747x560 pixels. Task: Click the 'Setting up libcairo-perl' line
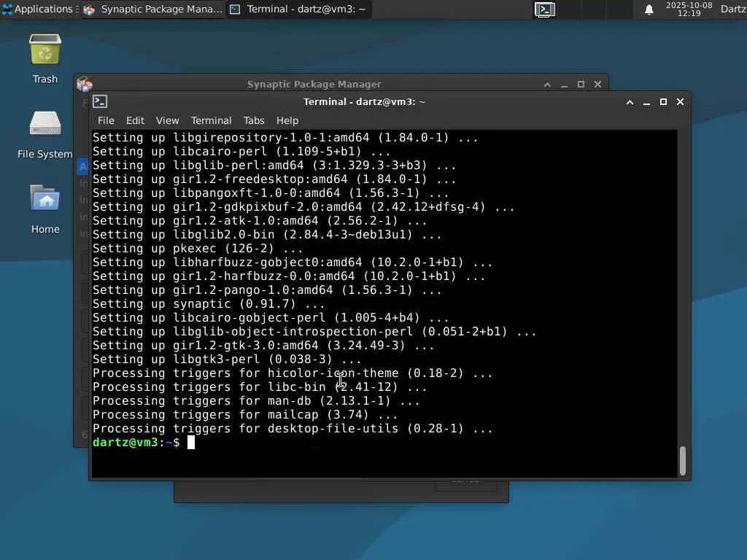click(x=241, y=152)
